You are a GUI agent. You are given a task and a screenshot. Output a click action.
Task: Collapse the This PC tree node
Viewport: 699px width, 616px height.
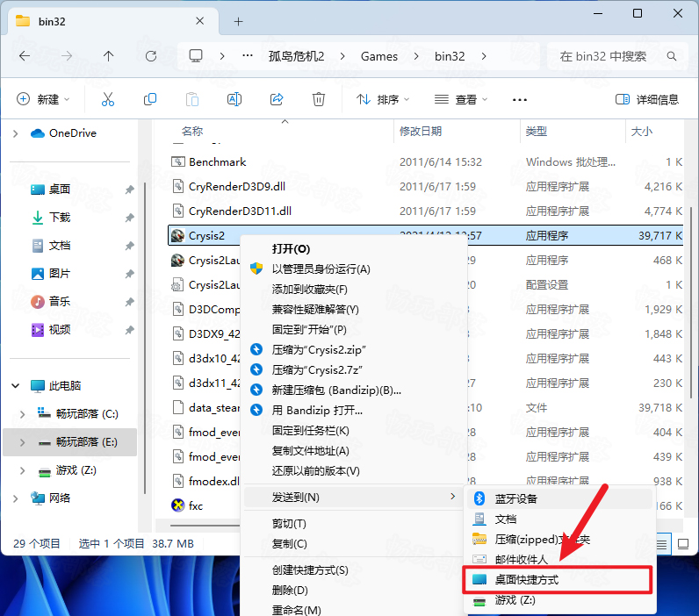click(x=16, y=386)
